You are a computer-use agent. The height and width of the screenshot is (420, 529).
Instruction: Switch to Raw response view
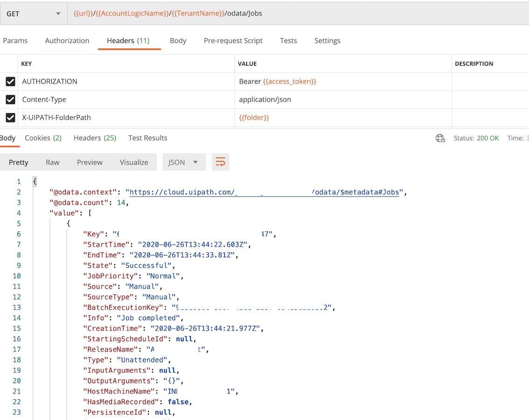pos(53,162)
